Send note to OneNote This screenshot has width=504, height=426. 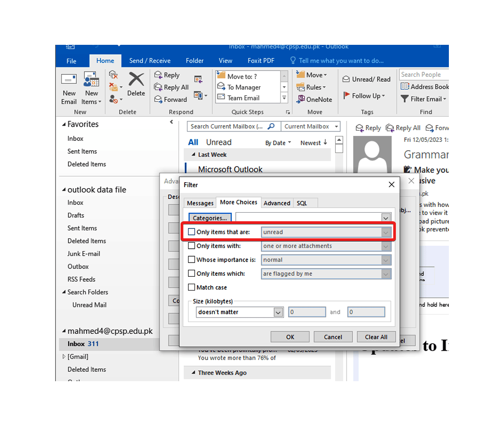(314, 99)
